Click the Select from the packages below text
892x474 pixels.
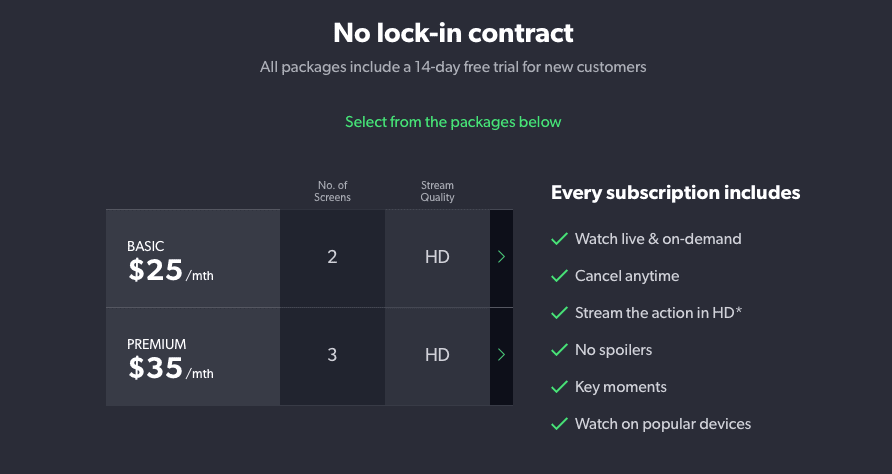click(453, 122)
